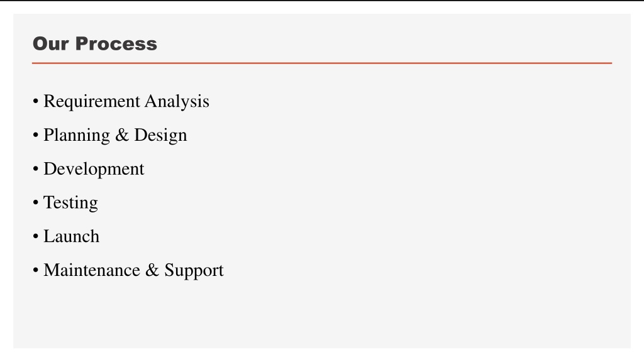Click the ampersand in "Maintenance & Support"

[x=152, y=270]
